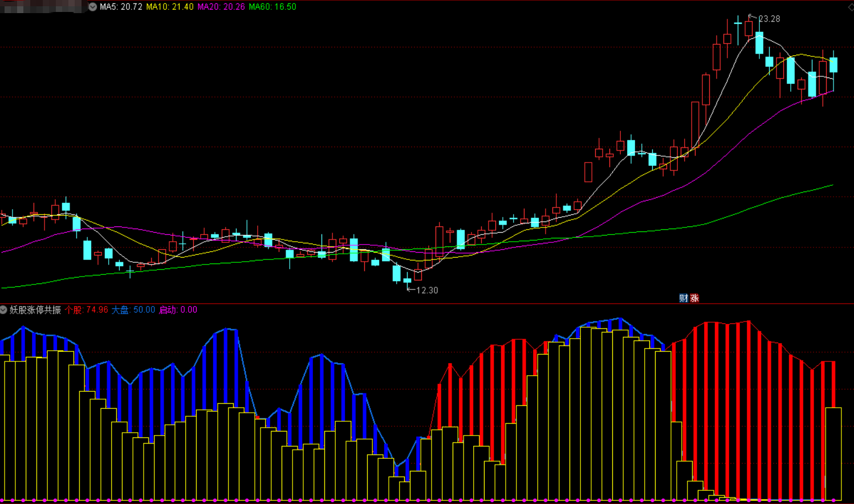
Task: Expand the 妖股涨停共振 indicator menu arrow
Action: tap(3, 310)
